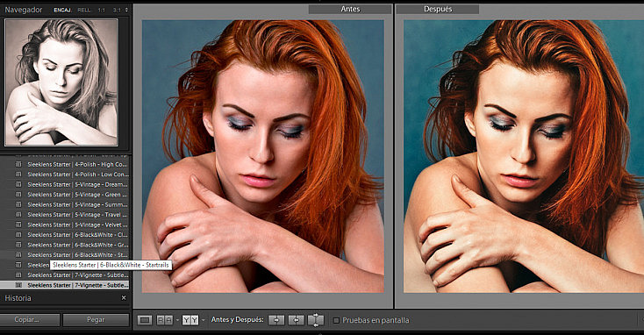Set Navegador zoom to ENCAJ

tap(62, 10)
